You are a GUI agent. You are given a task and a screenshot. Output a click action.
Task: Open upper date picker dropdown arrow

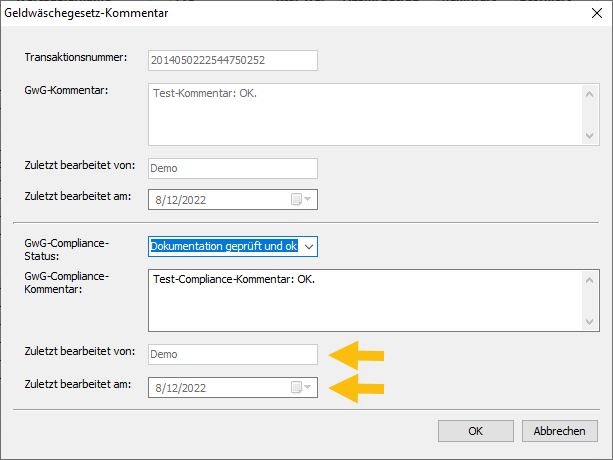click(308, 199)
